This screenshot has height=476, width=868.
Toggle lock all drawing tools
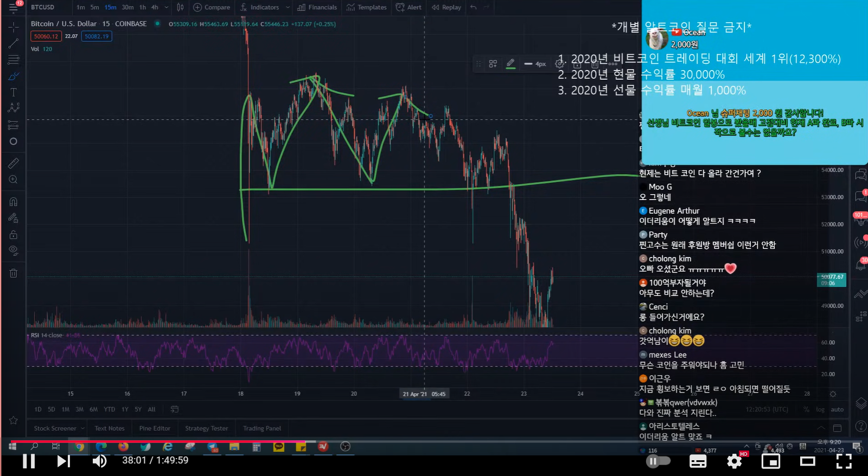pos(14,235)
